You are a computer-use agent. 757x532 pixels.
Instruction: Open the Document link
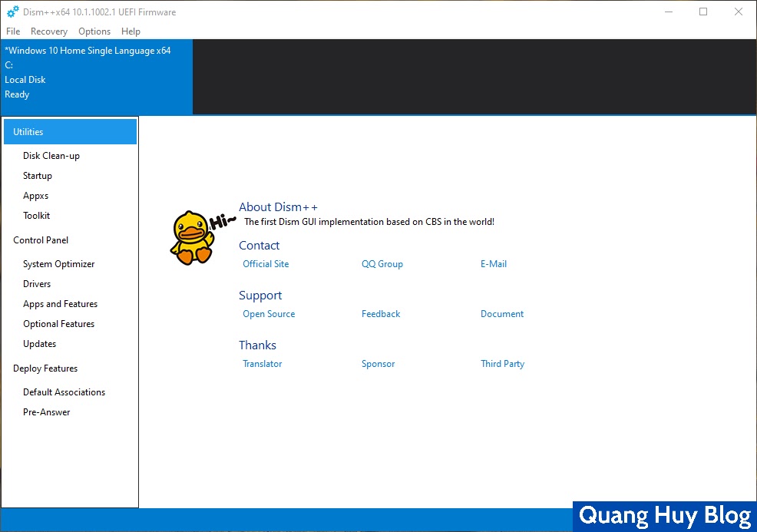pyautogui.click(x=501, y=314)
